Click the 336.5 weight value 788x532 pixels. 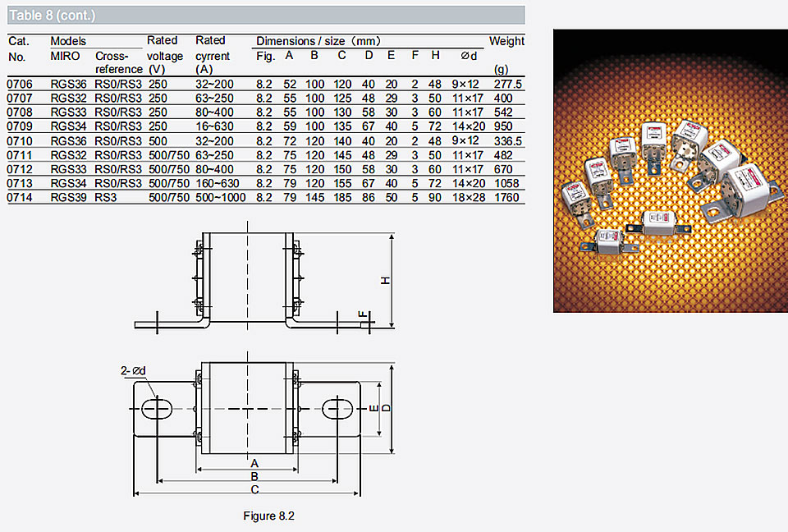(508, 141)
